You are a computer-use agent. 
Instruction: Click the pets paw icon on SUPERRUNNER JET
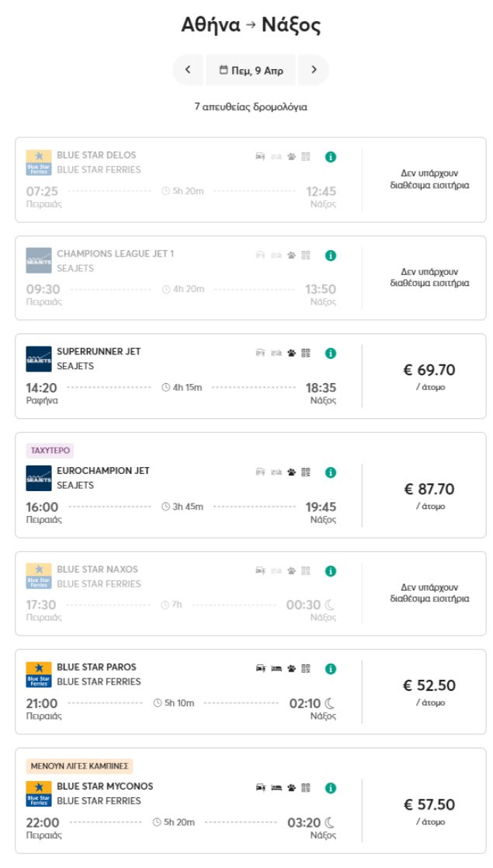(292, 353)
